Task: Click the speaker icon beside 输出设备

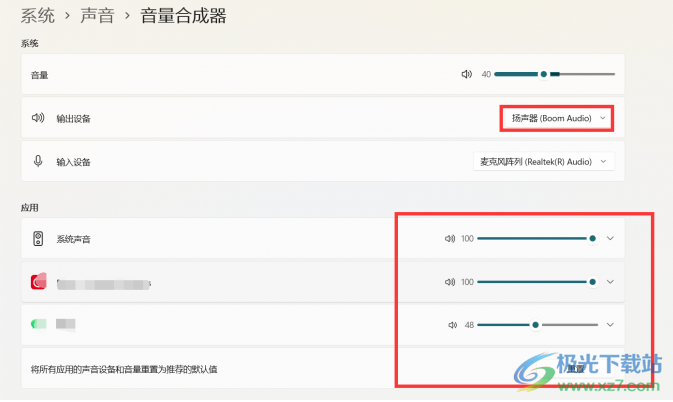Action: pos(38,118)
